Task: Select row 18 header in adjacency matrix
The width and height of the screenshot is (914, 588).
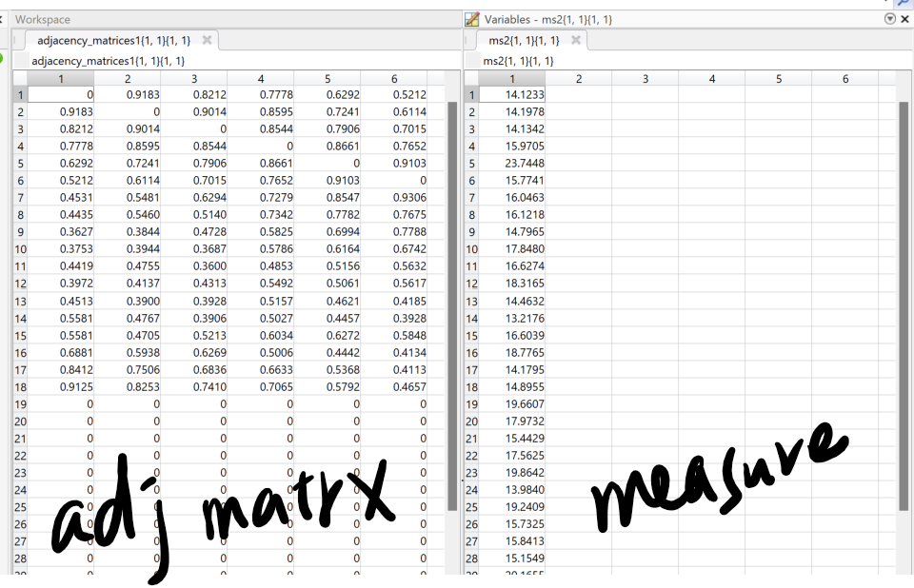Action: (19, 386)
